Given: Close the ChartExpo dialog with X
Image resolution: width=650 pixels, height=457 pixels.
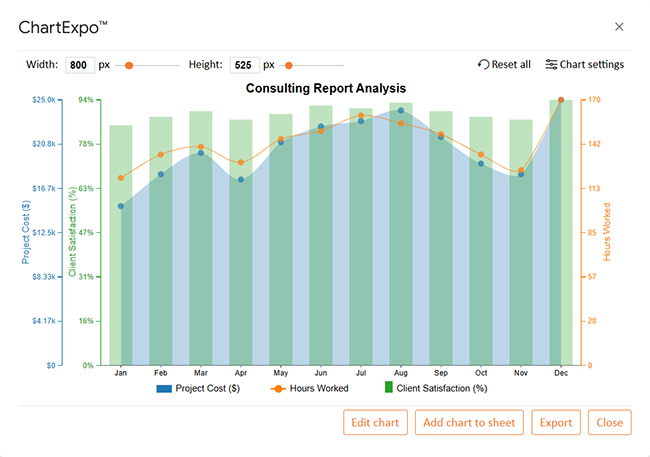Looking at the screenshot, I should click(x=619, y=27).
